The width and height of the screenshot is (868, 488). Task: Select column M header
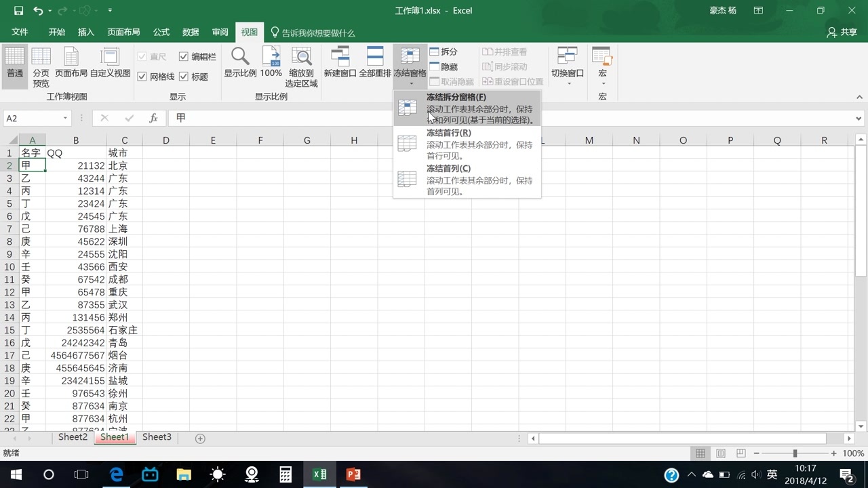point(589,140)
